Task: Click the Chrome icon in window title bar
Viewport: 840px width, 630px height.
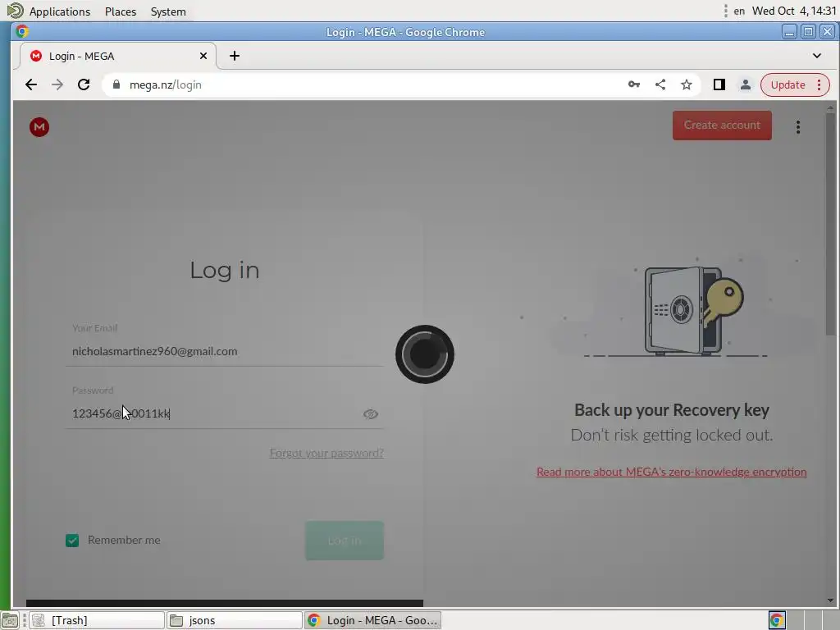Action: tap(22, 32)
